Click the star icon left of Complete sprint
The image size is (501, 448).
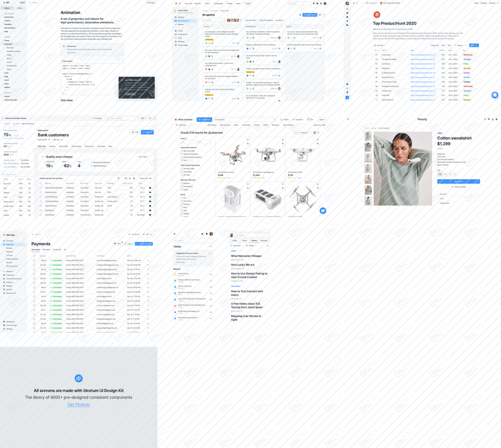coord(300,14)
